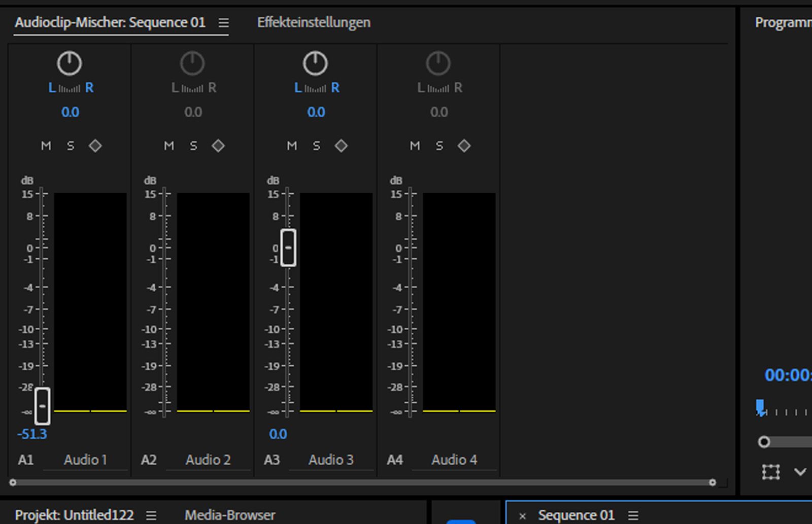
Task: Click the A4 track label
Action: [x=395, y=460]
